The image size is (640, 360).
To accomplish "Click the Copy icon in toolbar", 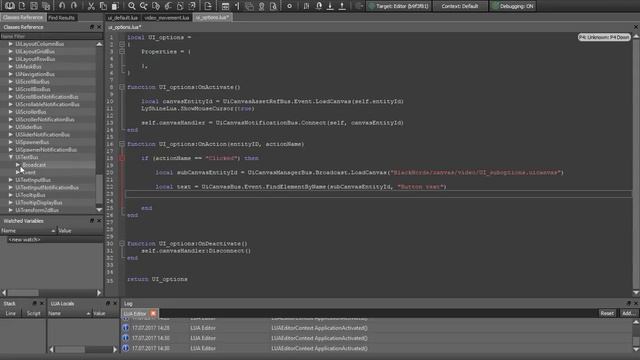I will click(x=103, y=6).
